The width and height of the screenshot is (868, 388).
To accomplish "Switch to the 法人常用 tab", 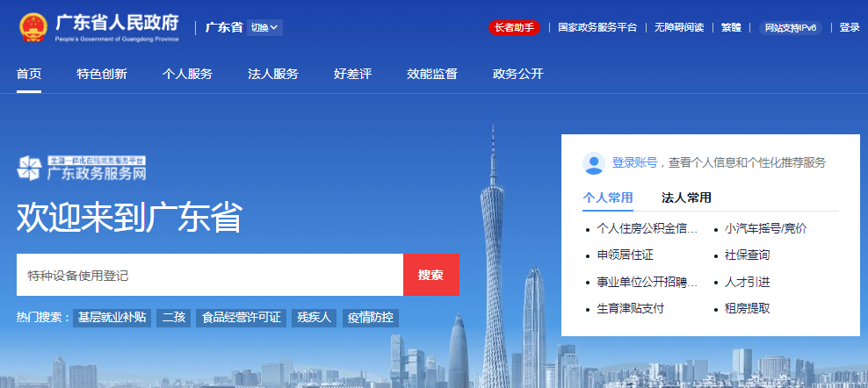I will 686,198.
